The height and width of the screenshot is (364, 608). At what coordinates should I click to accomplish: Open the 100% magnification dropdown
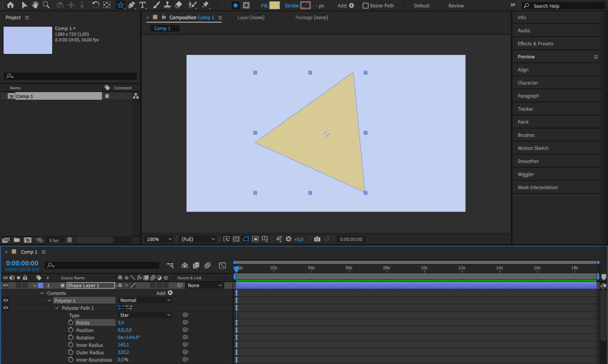click(159, 239)
